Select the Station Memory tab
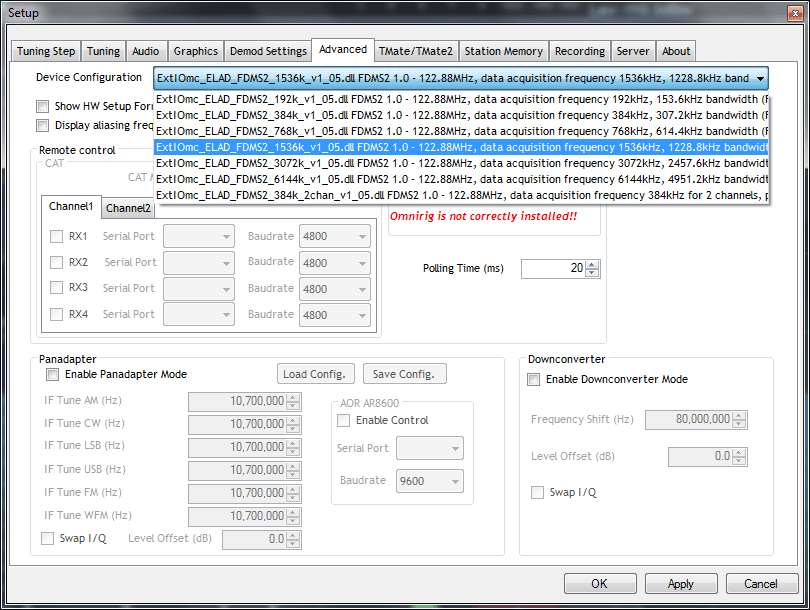This screenshot has height=610, width=810. [x=503, y=50]
